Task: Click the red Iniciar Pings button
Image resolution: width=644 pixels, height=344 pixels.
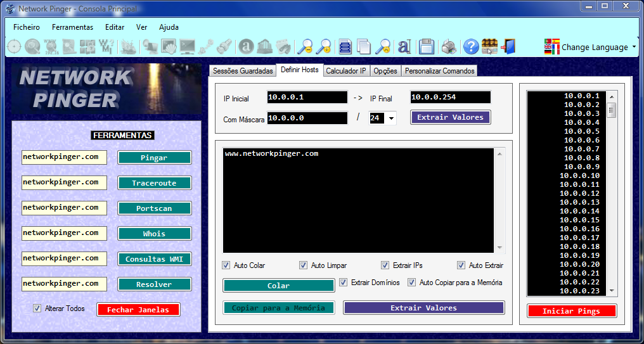Action: point(572,311)
